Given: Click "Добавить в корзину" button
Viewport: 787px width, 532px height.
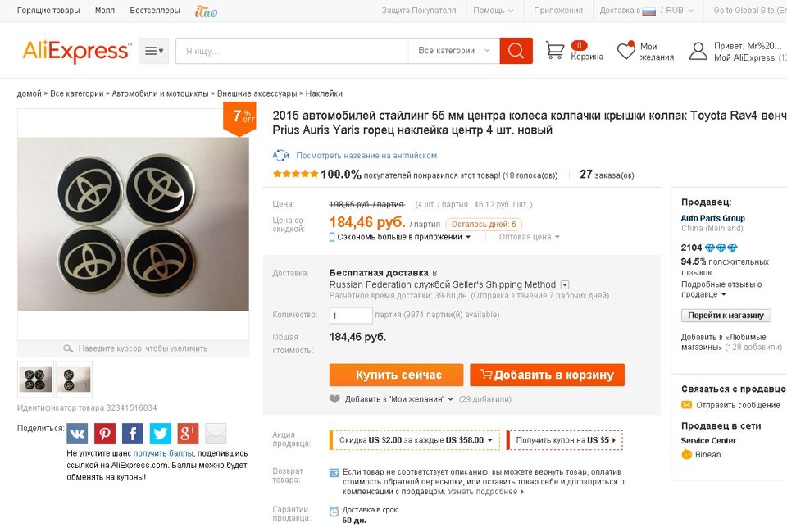Looking at the screenshot, I should pyautogui.click(x=547, y=375).
